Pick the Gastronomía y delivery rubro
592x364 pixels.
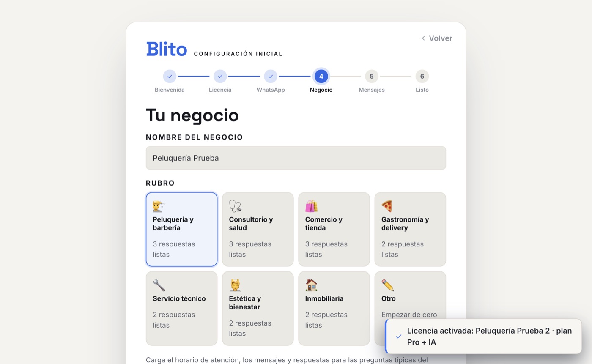410,230
